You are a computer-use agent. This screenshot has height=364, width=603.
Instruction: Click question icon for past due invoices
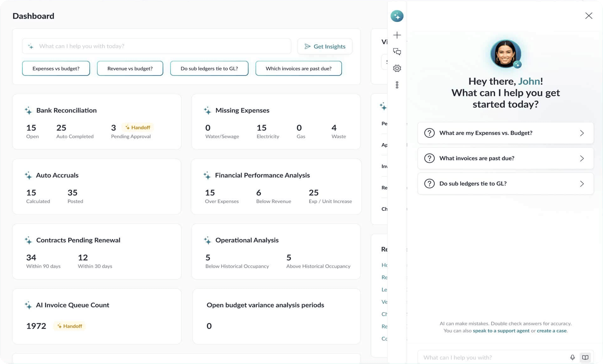[429, 158]
